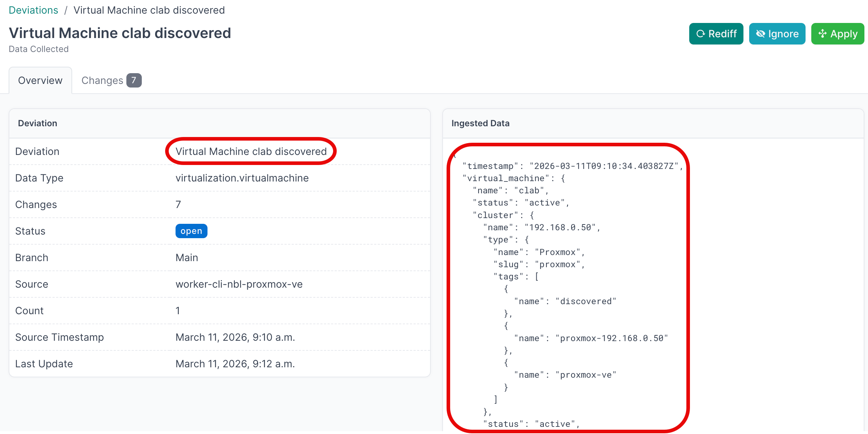Apply the deviation changes
Image resolution: width=868 pixels, height=434 pixels.
click(x=837, y=33)
